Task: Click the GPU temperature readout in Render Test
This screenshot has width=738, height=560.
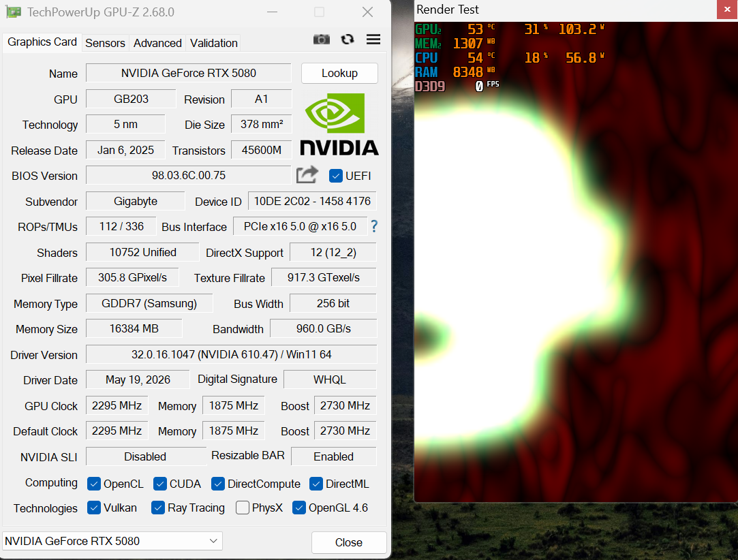Action: click(x=481, y=29)
